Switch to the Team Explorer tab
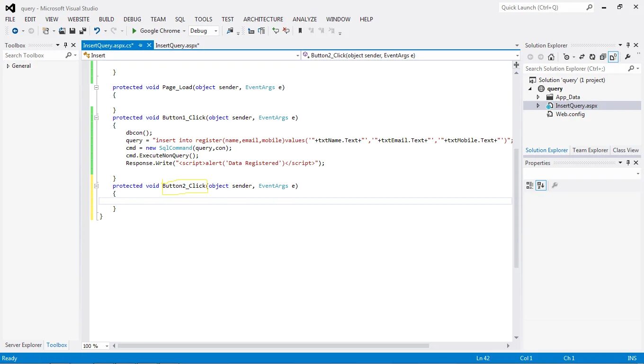Screen dimensions: 644x364 pyautogui.click(x=590, y=150)
